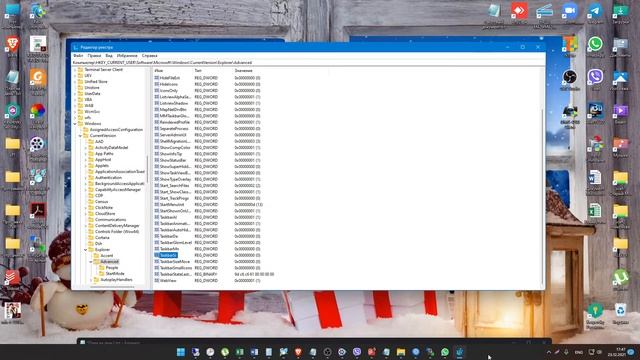Open the Файл menu in Registry Editor
This screenshot has height=360, width=640.
tap(78, 56)
